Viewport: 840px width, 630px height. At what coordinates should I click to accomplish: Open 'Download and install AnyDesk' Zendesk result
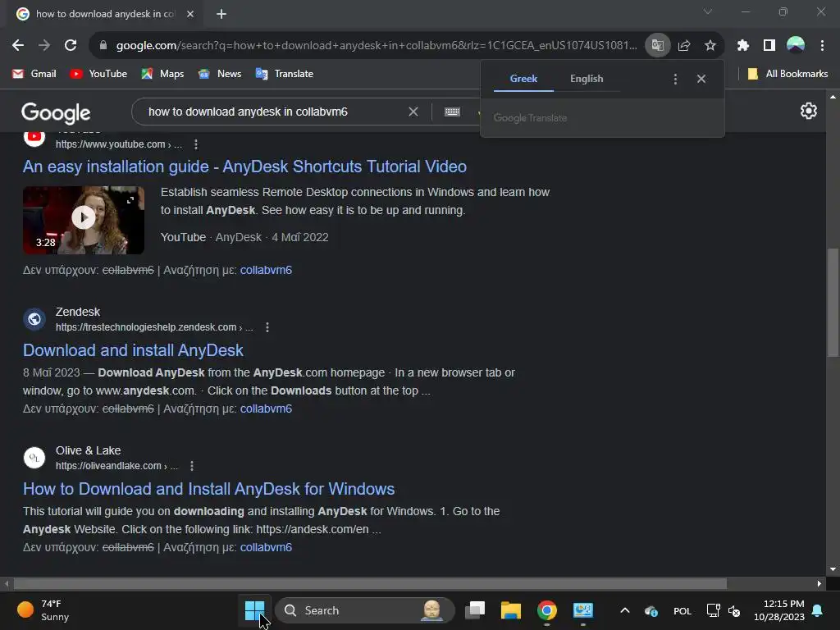(x=133, y=350)
